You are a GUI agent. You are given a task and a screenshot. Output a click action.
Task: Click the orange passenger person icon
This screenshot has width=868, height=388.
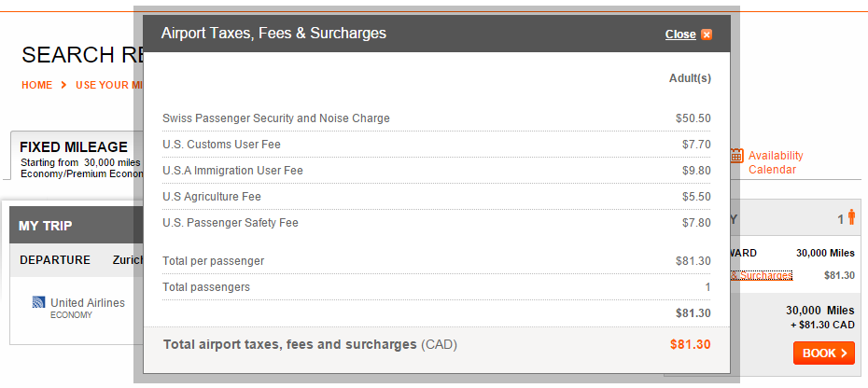click(851, 217)
